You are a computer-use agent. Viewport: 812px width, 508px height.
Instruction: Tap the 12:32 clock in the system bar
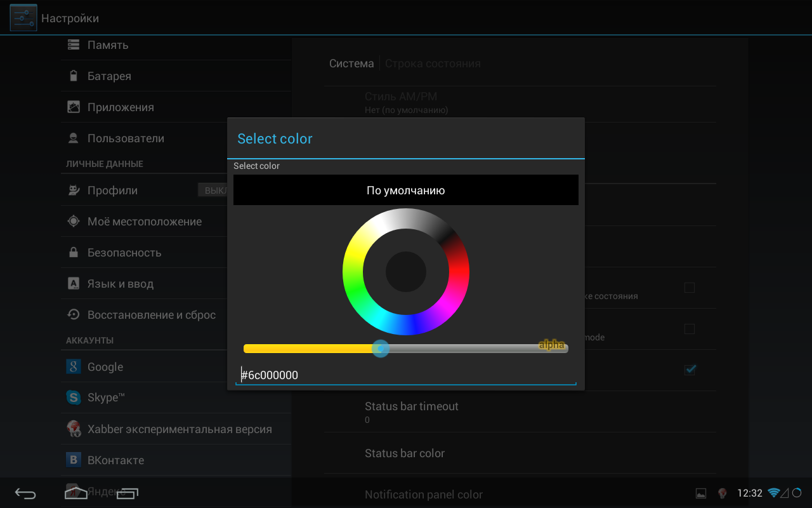(x=750, y=493)
